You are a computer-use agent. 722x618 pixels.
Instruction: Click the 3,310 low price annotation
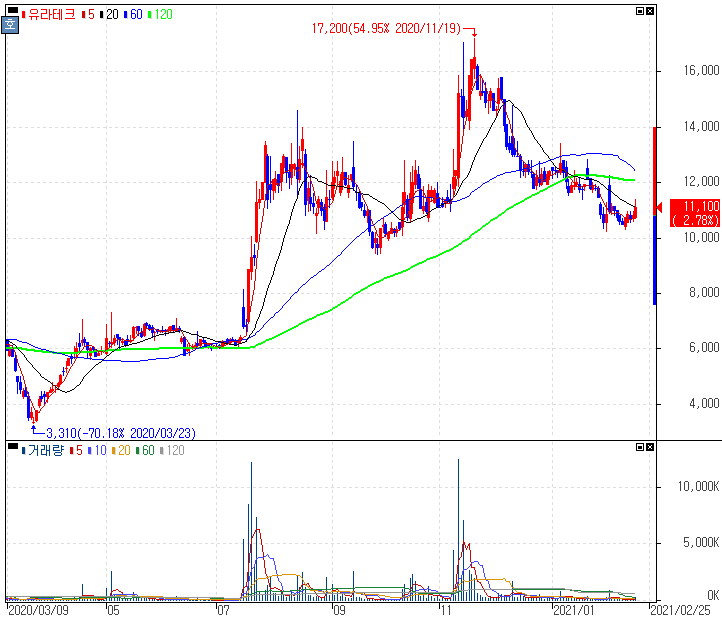(x=121, y=433)
